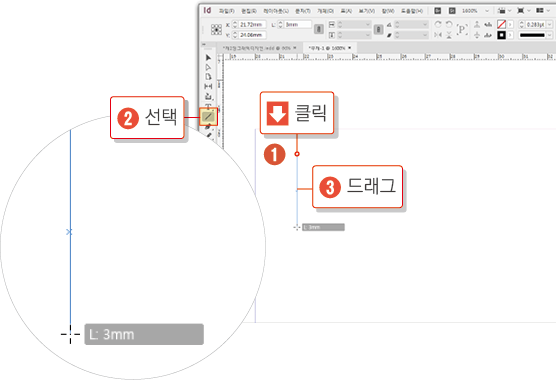Image resolution: width=556 pixels, height=380 pixels.
Task: Rotate 90 degrees counter-clockwise icon
Action: [449, 24]
